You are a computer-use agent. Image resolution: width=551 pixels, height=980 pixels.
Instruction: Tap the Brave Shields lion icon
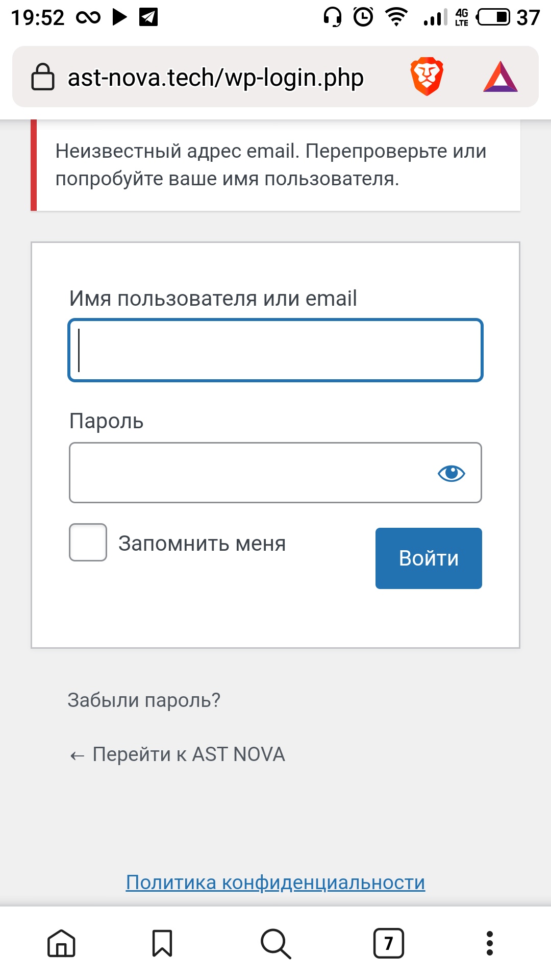[x=427, y=77]
